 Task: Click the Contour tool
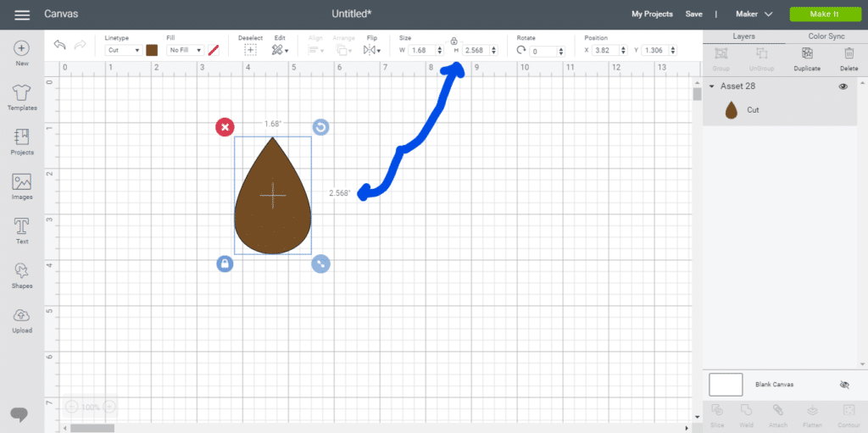(x=848, y=411)
